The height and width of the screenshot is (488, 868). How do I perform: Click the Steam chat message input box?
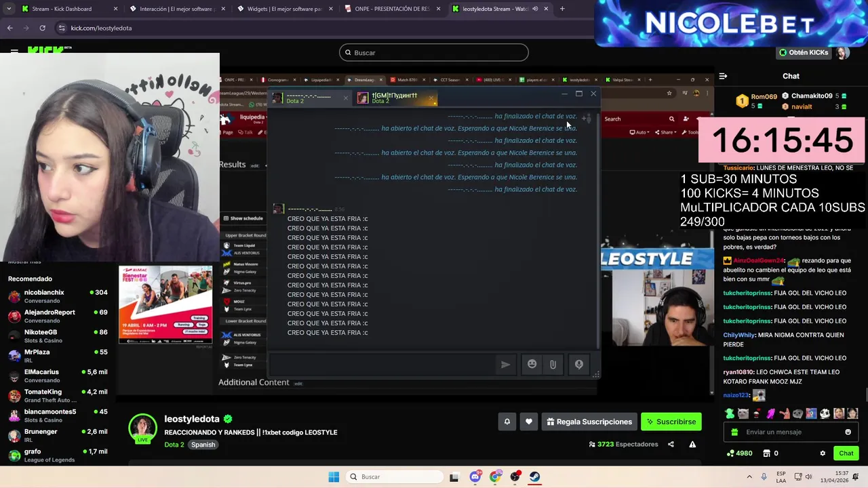coord(383,365)
